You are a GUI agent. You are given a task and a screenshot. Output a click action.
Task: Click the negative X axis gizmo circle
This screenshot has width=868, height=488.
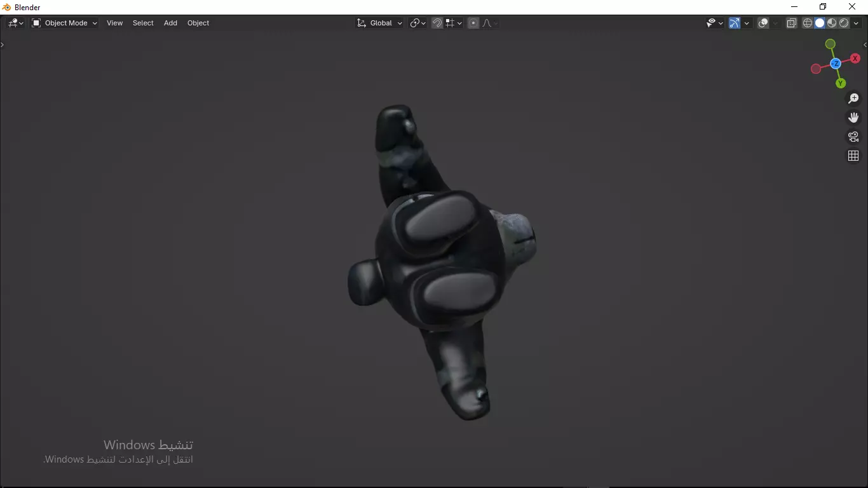click(816, 69)
